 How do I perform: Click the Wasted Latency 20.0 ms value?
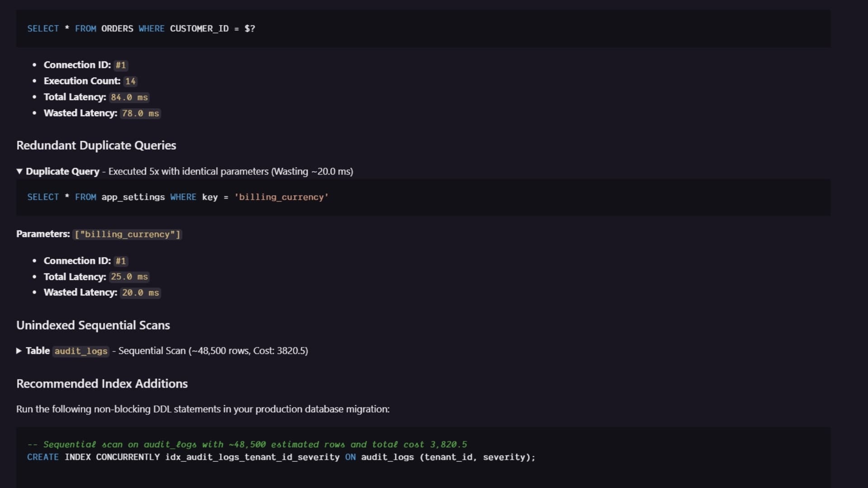click(x=141, y=293)
